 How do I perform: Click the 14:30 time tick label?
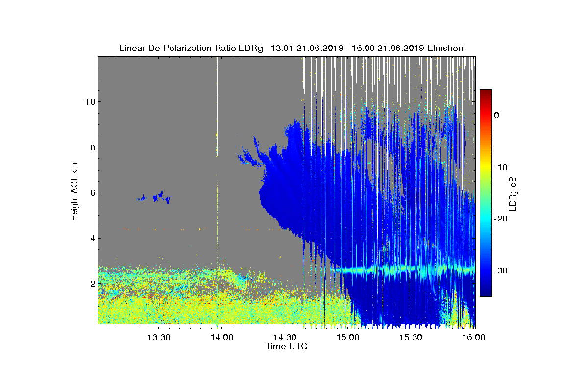tap(285, 337)
